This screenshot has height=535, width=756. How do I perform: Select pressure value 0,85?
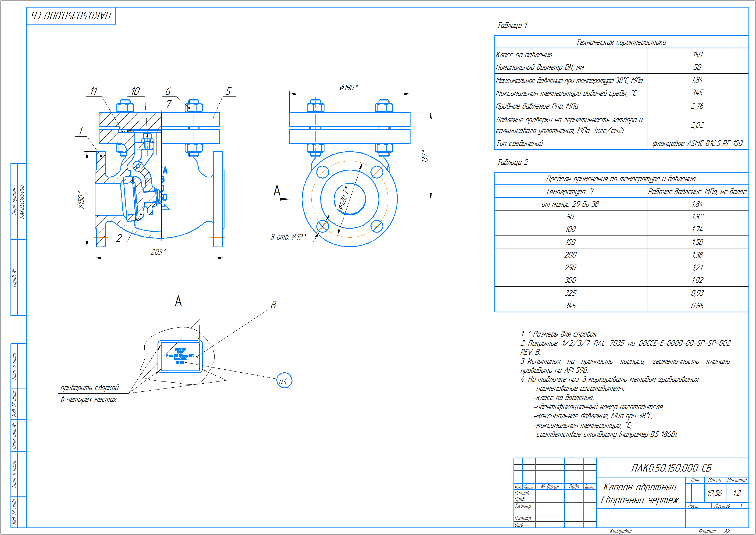697,306
